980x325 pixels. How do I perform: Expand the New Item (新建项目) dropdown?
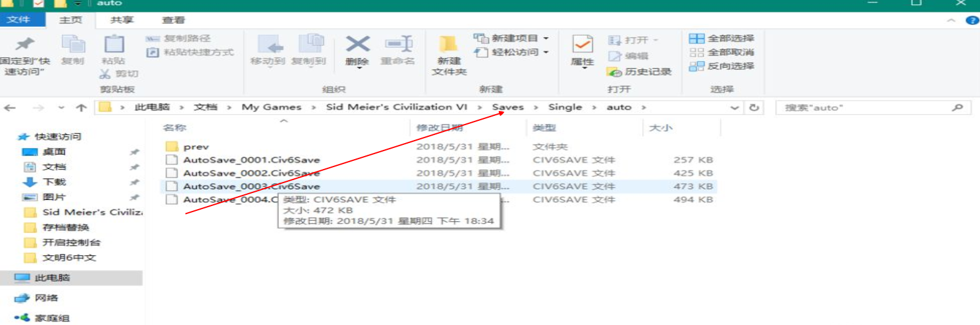coord(511,38)
